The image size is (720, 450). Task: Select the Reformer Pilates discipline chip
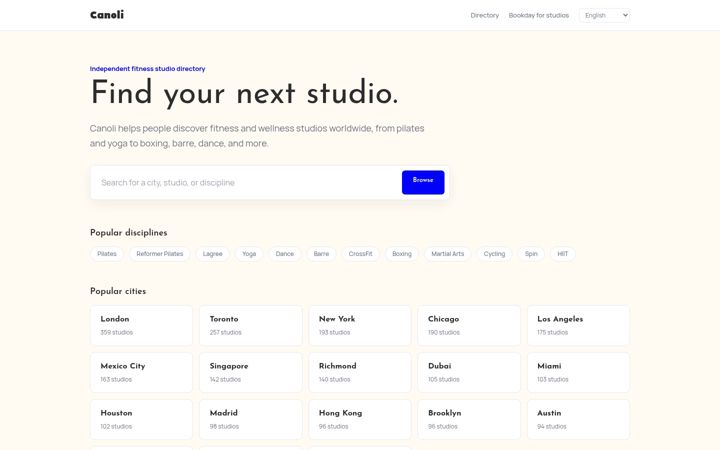click(x=160, y=254)
